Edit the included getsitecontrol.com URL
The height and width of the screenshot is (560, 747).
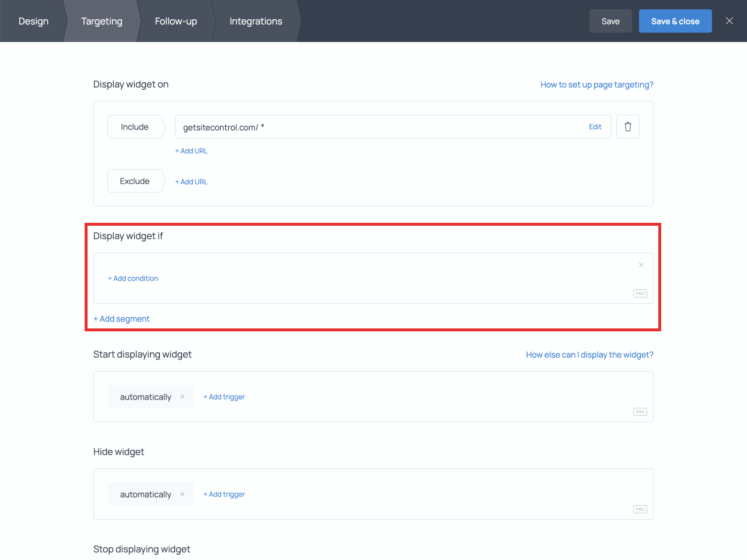(x=595, y=126)
